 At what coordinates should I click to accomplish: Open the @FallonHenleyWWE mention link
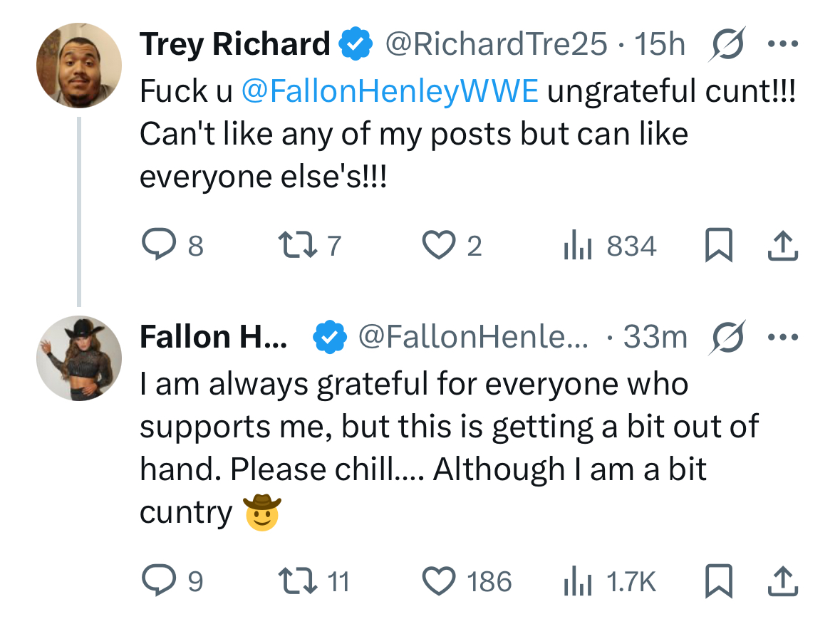(390, 91)
